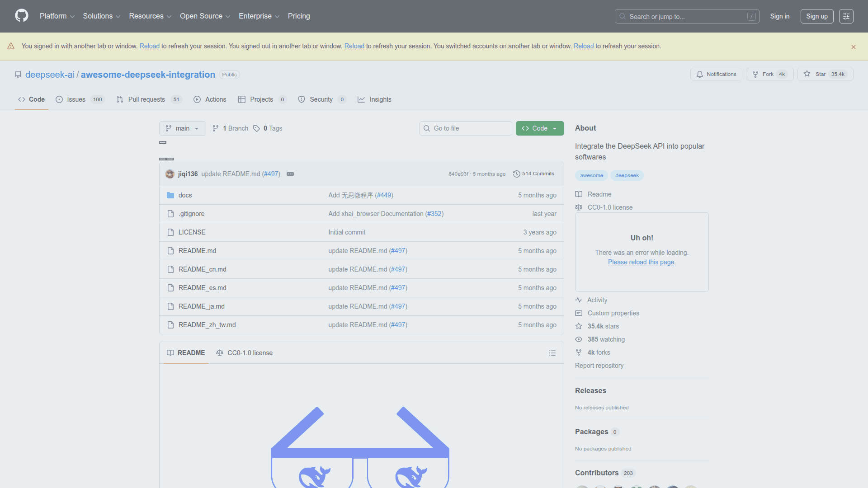The width and height of the screenshot is (868, 488).
Task: Click the Go to file input field
Action: tap(465, 128)
